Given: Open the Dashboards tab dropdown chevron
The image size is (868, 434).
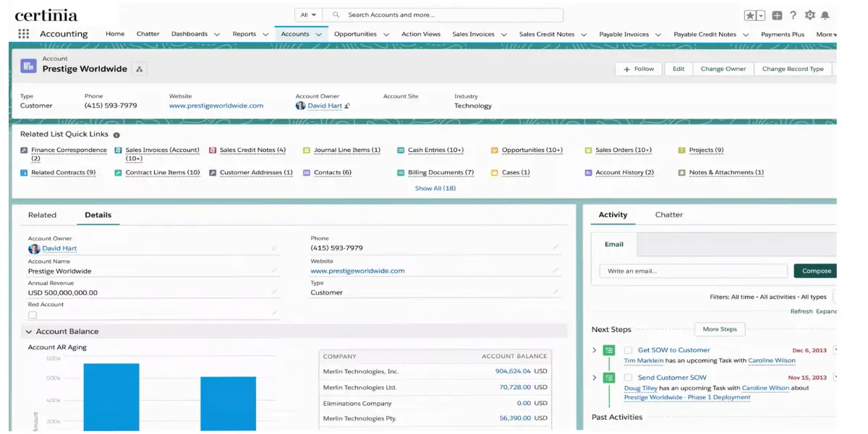Looking at the screenshot, I should coord(216,34).
